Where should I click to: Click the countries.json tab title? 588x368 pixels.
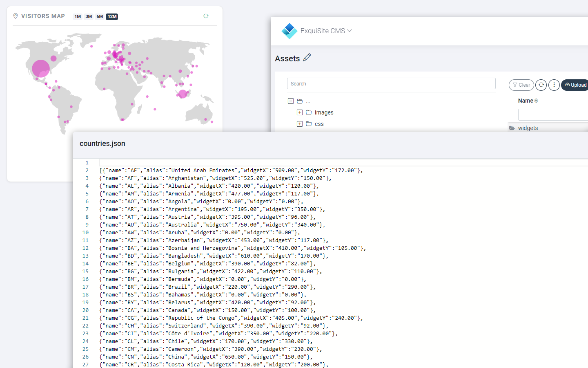click(x=102, y=144)
